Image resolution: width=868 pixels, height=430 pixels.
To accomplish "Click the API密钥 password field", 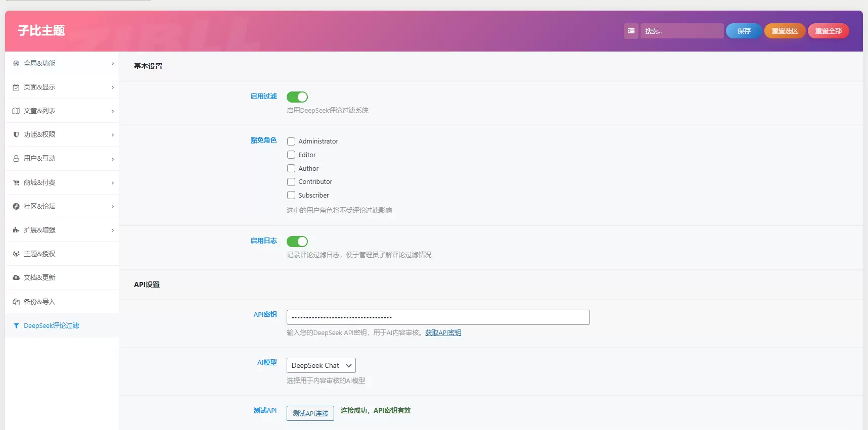I will (438, 317).
